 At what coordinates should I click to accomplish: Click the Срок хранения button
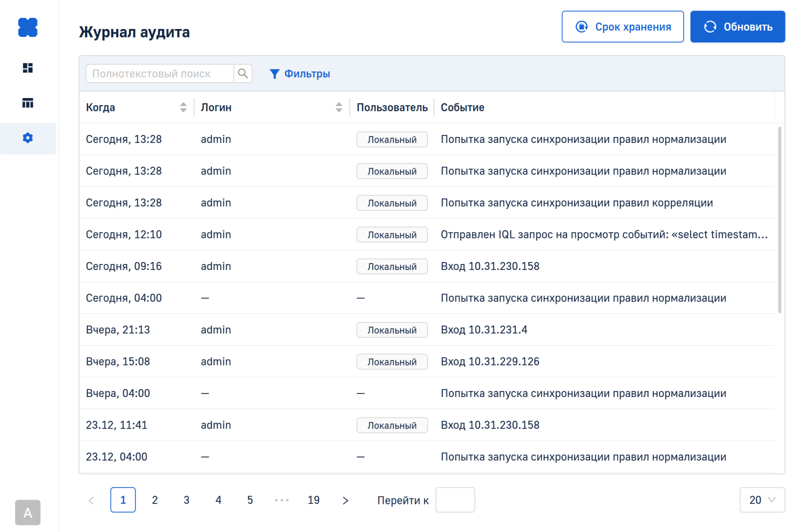[622, 27]
